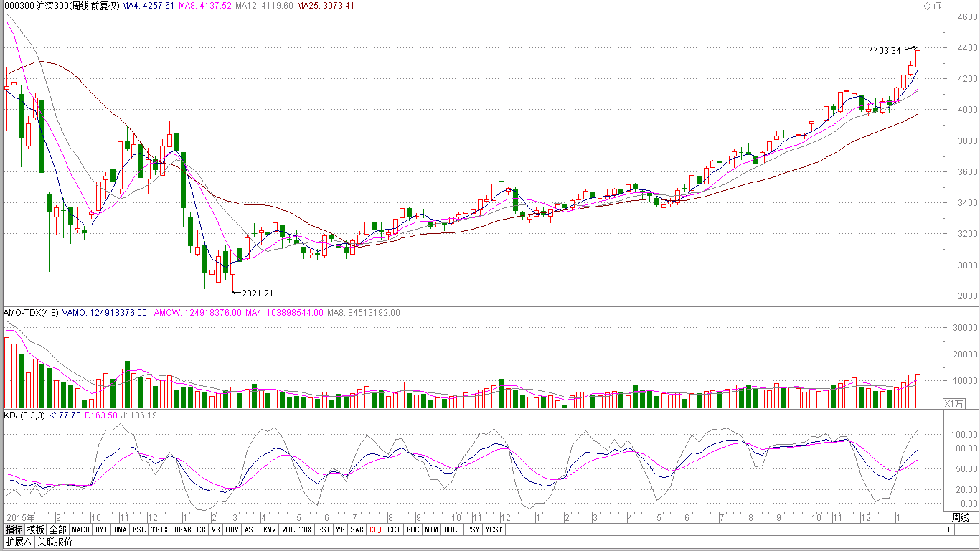Click the MA4: 4257.61 legend value

(x=149, y=6)
